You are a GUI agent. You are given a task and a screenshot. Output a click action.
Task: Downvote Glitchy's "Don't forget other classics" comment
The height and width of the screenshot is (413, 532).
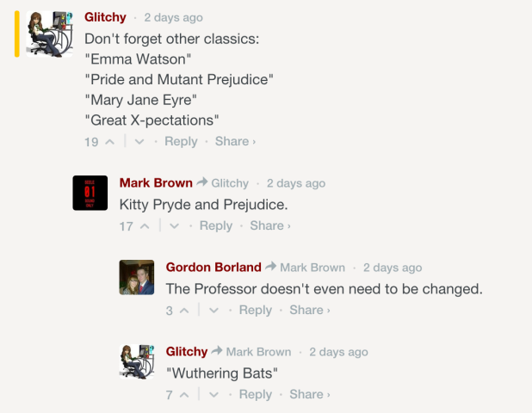click(x=139, y=142)
